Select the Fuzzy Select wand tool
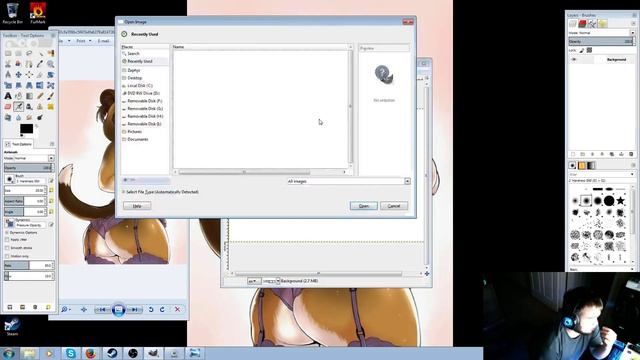640x360 pixels. coord(40,53)
